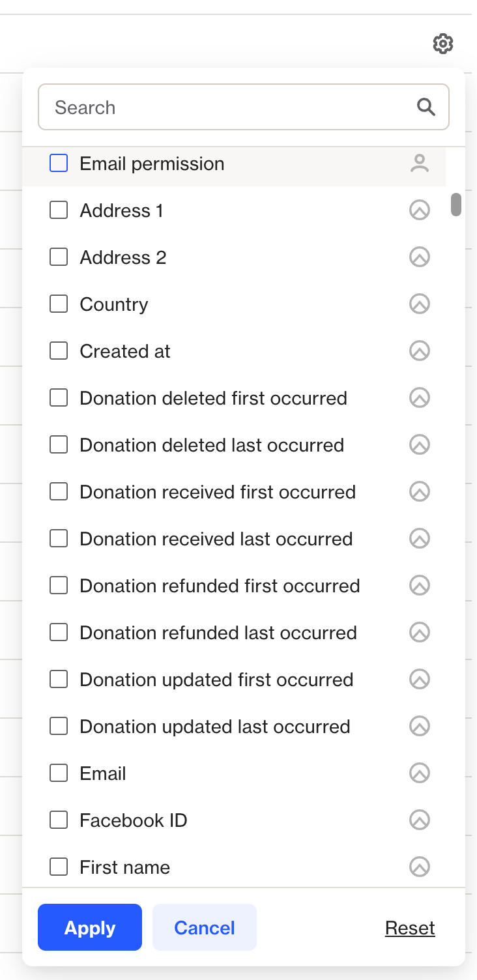Open the gear settings icon
Viewport: 477px width, 980px height.
point(443,44)
